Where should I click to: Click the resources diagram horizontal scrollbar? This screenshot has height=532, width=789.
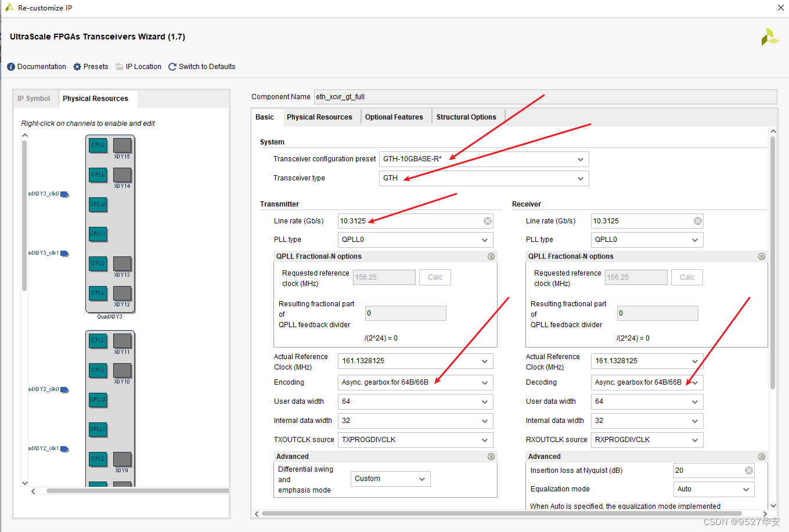click(x=138, y=491)
